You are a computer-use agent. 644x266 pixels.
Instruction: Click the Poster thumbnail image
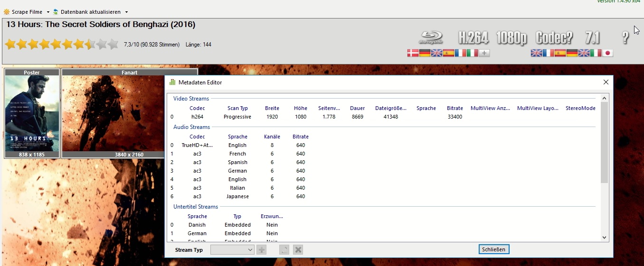(32, 113)
